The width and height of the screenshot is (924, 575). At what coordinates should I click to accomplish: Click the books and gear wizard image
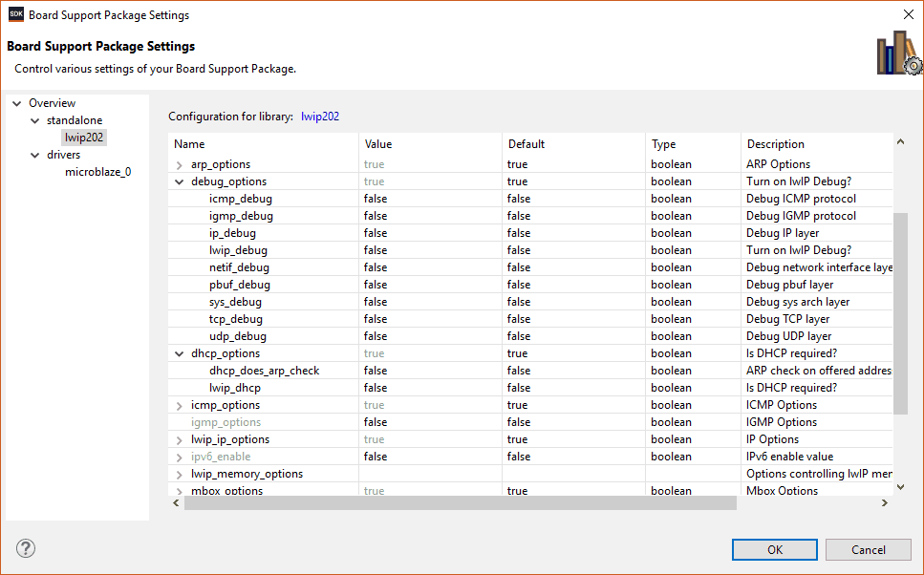click(898, 53)
